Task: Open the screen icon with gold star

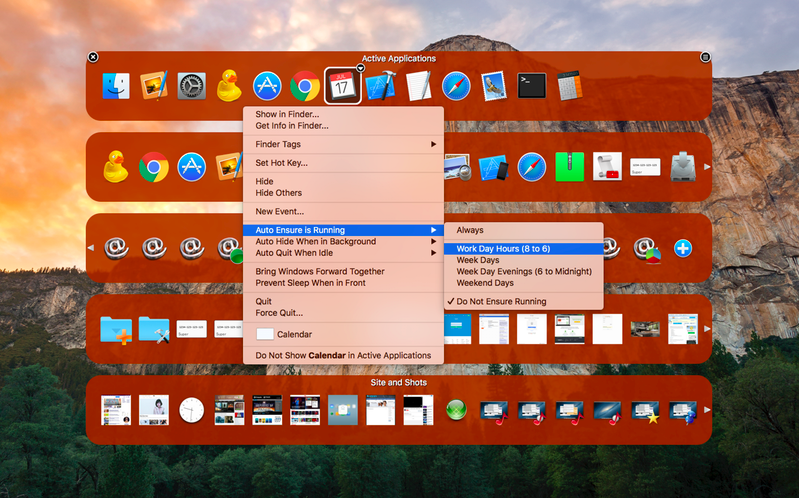Action: coord(645,411)
